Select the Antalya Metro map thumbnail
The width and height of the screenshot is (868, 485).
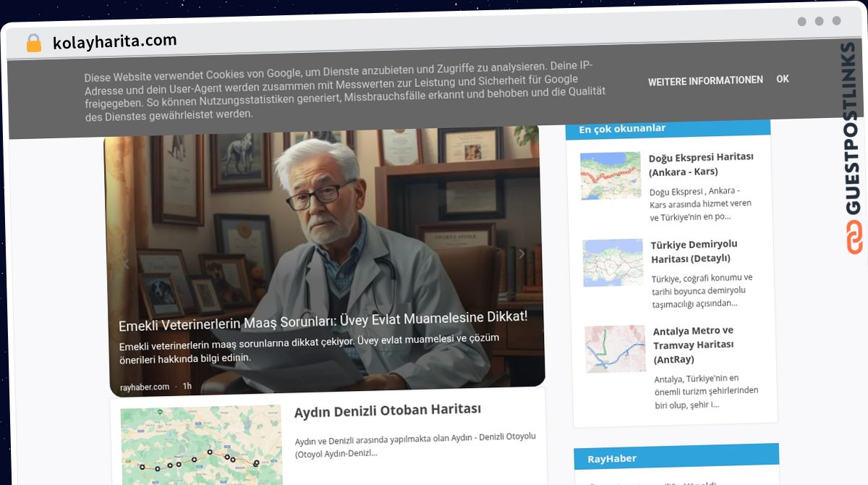click(615, 349)
